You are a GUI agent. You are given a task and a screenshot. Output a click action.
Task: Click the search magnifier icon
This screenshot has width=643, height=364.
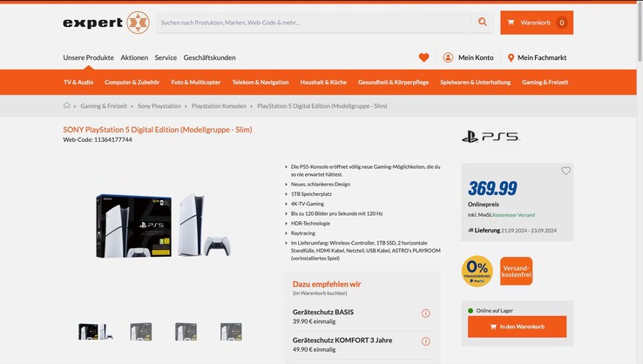click(x=483, y=22)
